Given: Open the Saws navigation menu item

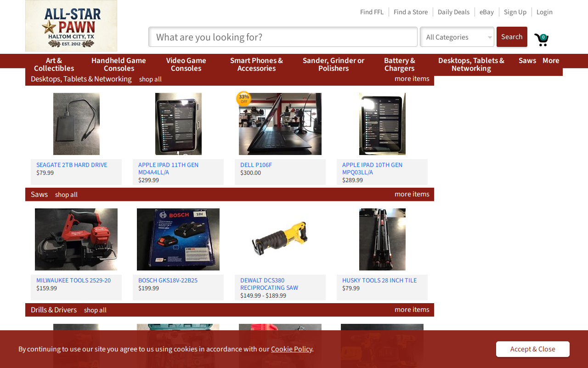Looking at the screenshot, I should 527,61.
